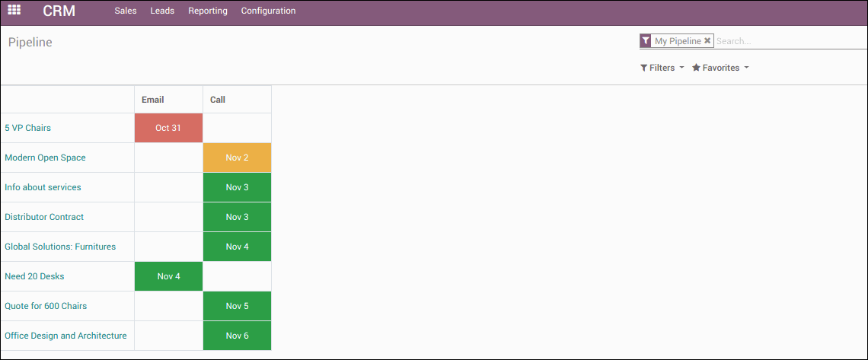Click the Nov 6 call cell for Office Design
This screenshot has width=868, height=360.
[x=237, y=336]
